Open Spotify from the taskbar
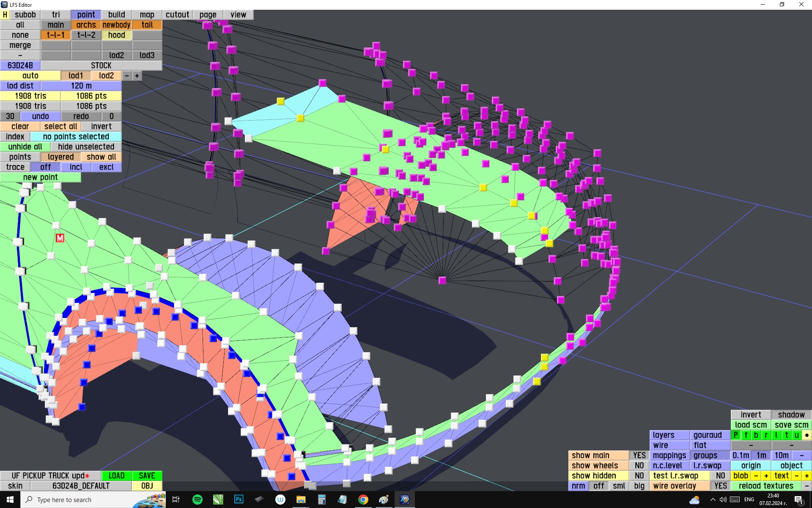The image size is (812, 508). pyautogui.click(x=197, y=500)
